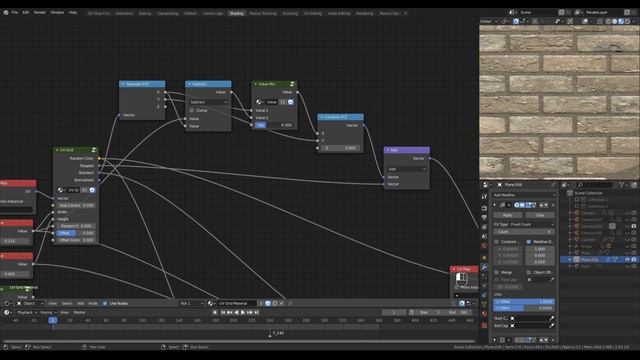Open the File menu

click(x=15, y=13)
